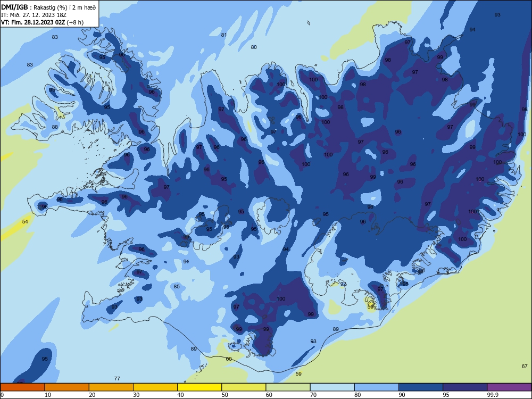Click the legend tick label '20'
Screen dimensions: 532x399
[x=92, y=395]
